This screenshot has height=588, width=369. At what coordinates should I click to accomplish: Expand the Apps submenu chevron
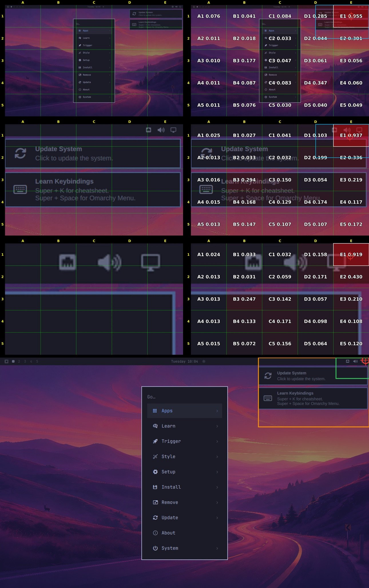(x=217, y=411)
